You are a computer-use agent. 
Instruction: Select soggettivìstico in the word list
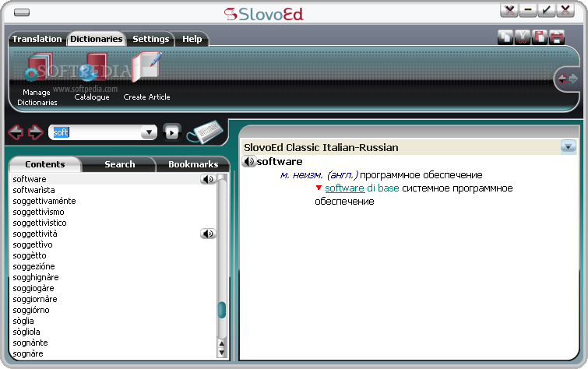(113, 223)
